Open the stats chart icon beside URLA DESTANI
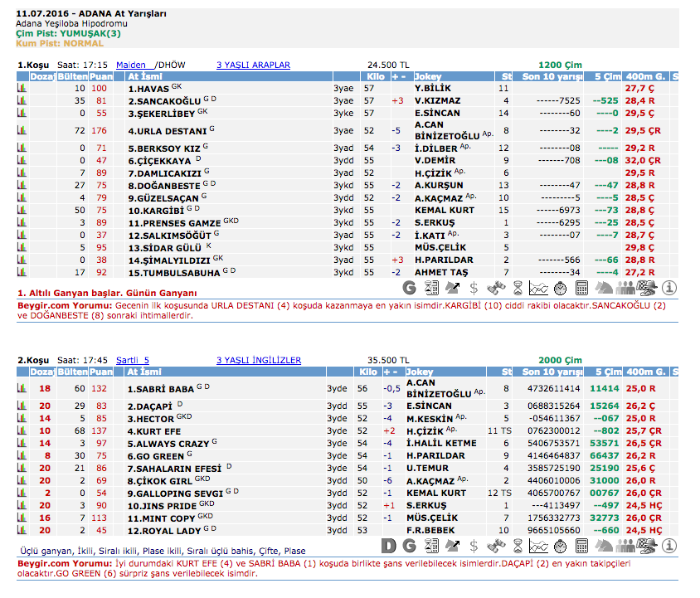This screenshot has width=700, height=598. (x=22, y=130)
